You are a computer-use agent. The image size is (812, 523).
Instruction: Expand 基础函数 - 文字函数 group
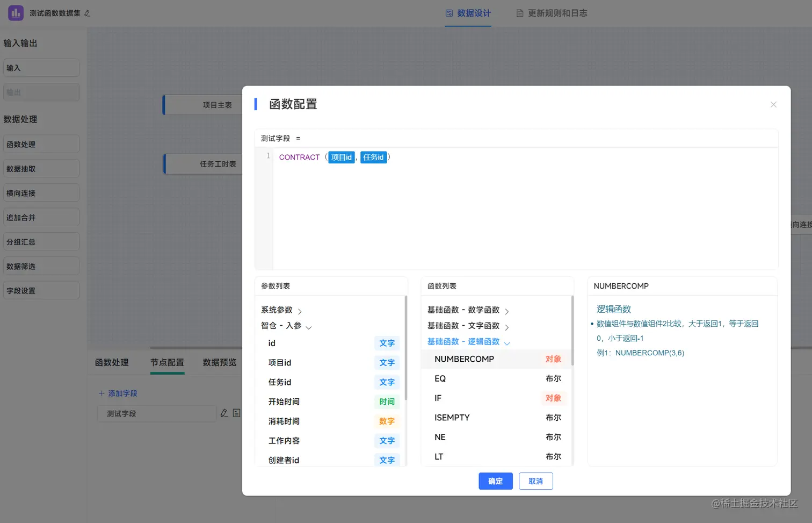[x=506, y=327]
